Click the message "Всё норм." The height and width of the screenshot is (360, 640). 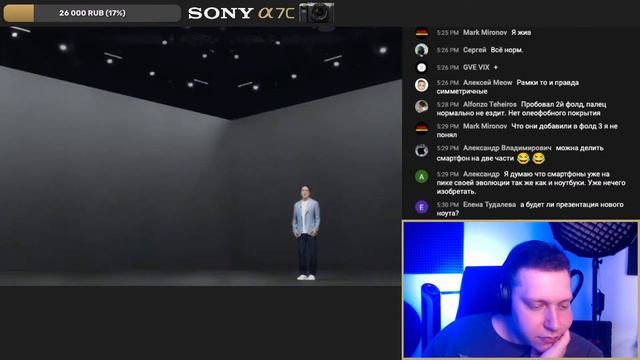coord(507,50)
